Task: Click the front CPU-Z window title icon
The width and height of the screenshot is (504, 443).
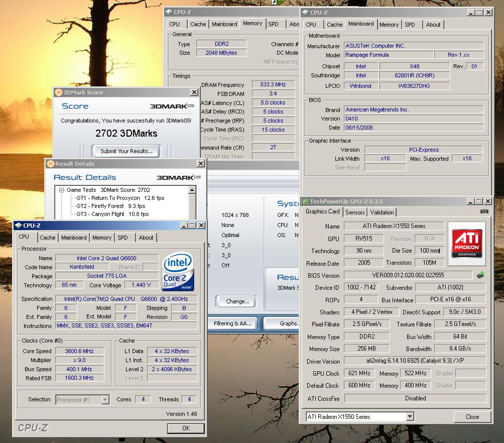Action: [x=18, y=226]
